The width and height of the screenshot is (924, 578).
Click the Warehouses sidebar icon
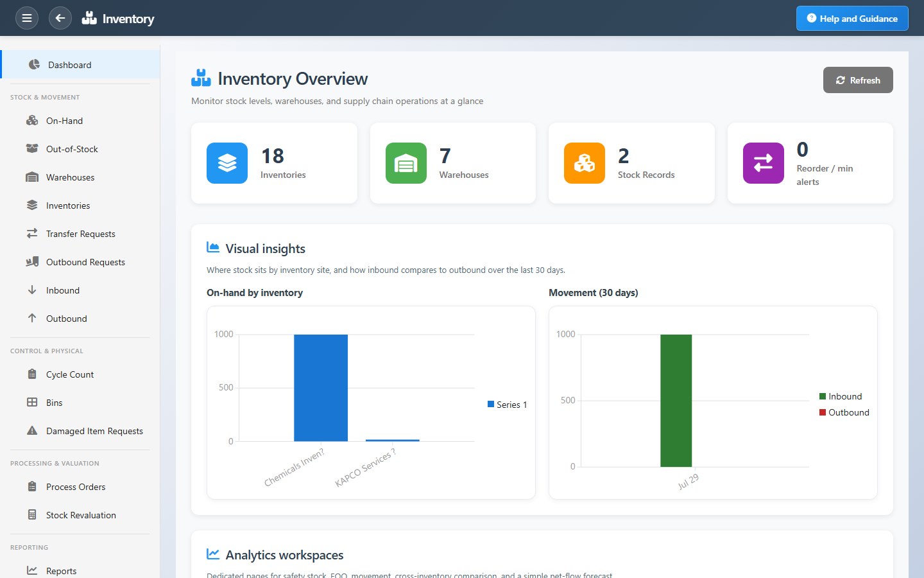coord(32,177)
